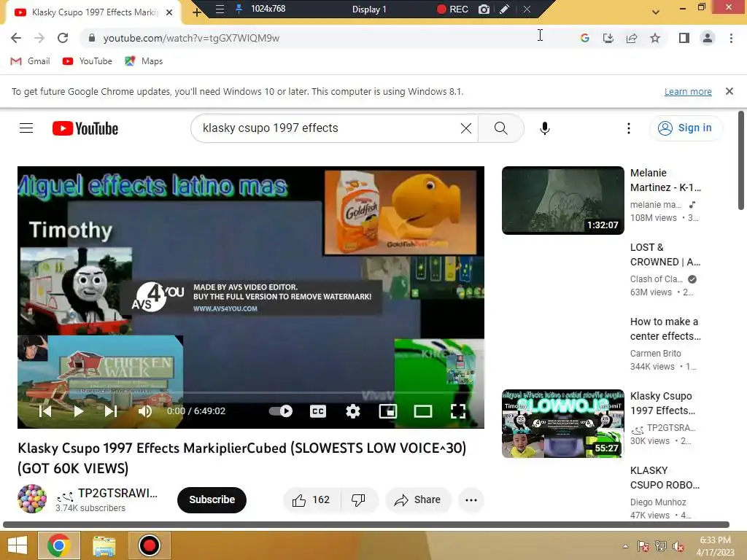Open YouTube bookmark
Viewport: 747px width, 560px height.
[x=88, y=61]
